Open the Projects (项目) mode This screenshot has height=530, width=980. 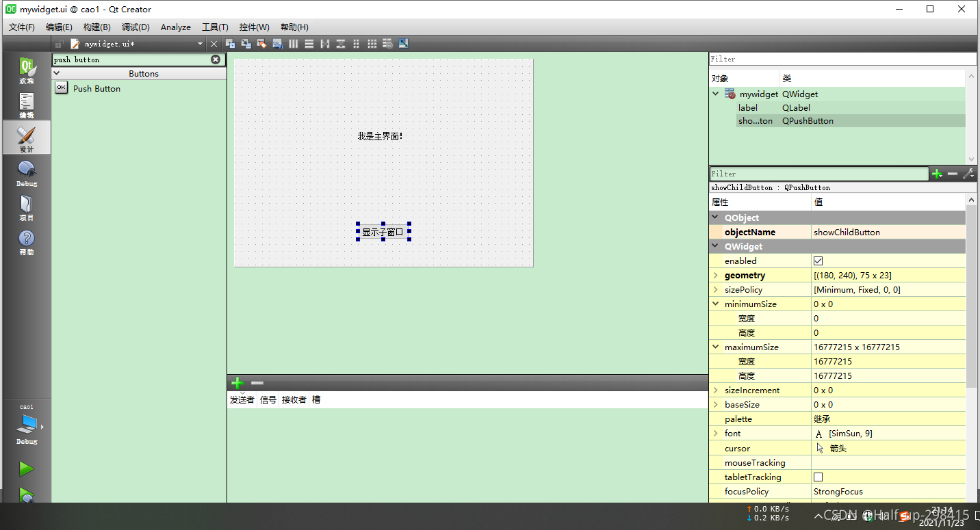point(26,208)
